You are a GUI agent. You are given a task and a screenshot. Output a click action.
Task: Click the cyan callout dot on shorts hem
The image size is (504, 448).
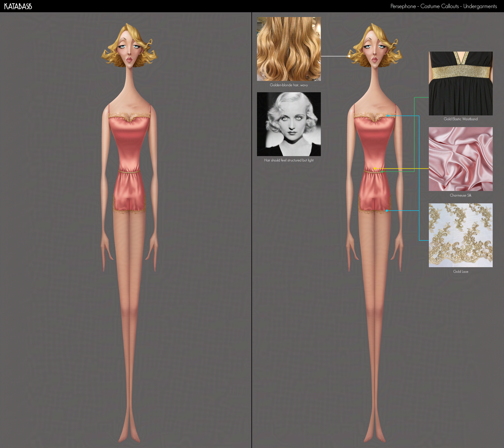tap(386, 210)
